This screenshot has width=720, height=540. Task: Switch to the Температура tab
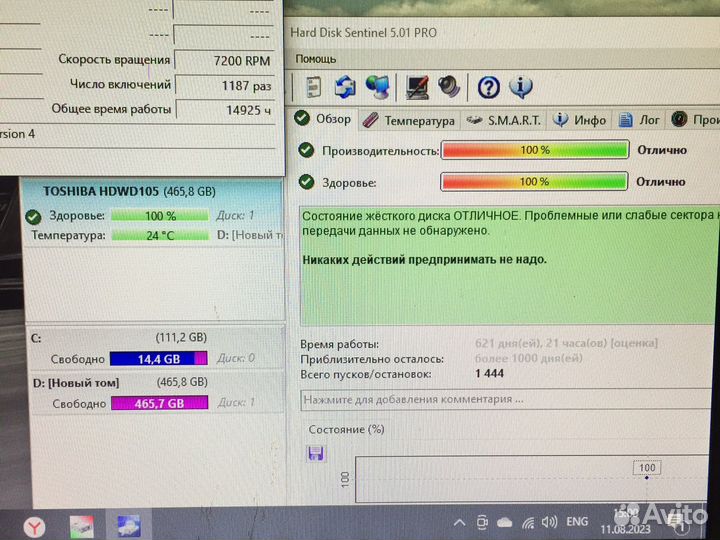coord(408,121)
